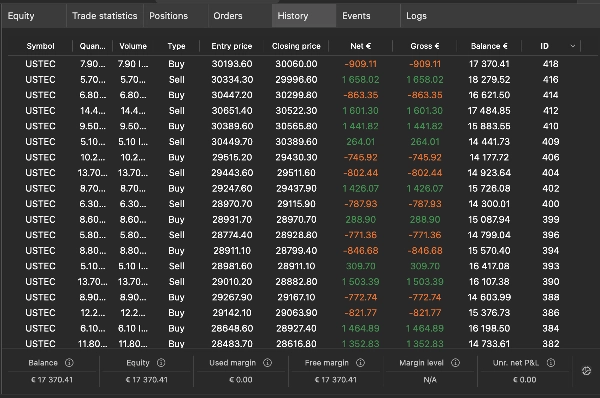Show info for Margin level
This screenshot has height=398, width=600.
click(455, 362)
